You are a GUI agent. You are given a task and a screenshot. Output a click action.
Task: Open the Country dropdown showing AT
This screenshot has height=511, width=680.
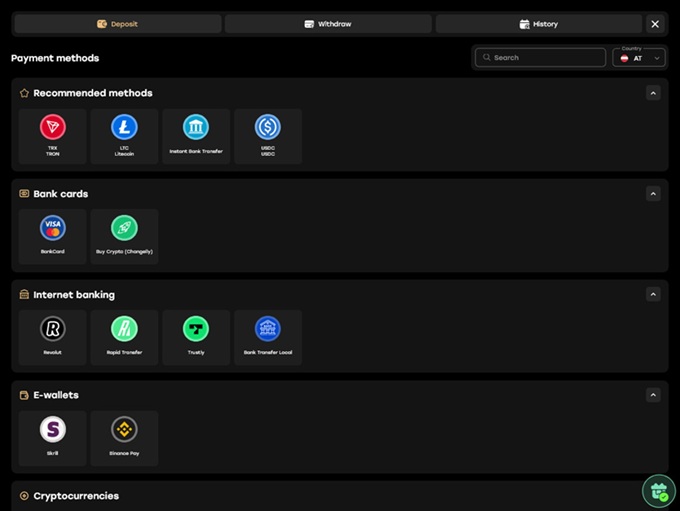pos(639,58)
